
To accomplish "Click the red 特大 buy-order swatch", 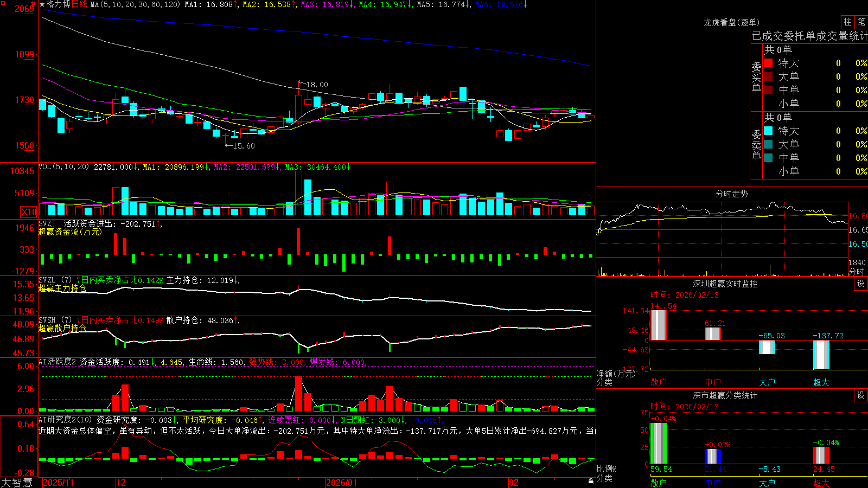I will pos(768,63).
